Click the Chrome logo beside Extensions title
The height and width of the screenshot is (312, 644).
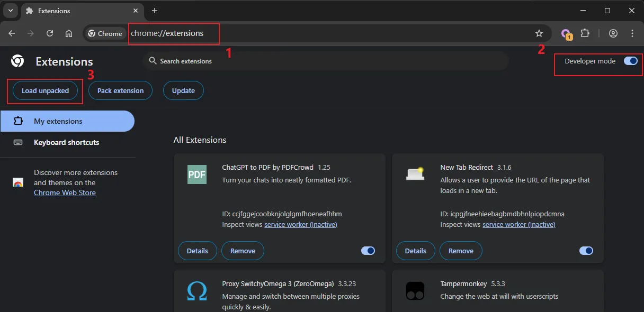17,61
